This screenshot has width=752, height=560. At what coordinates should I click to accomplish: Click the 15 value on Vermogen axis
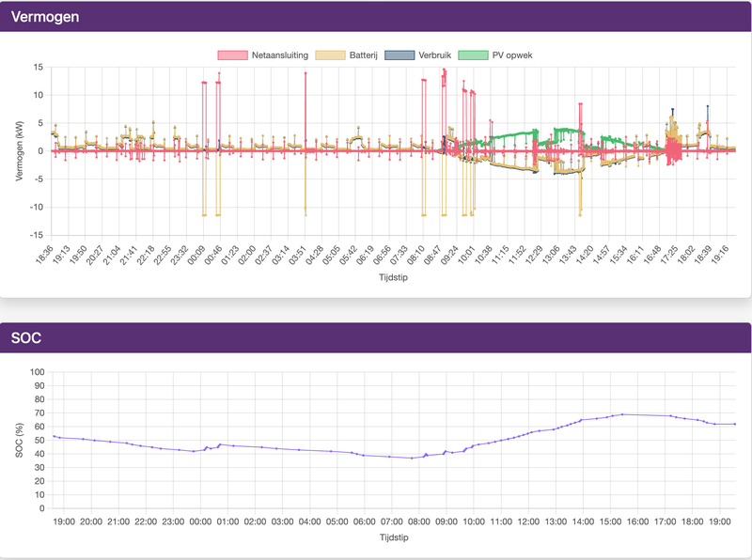pyautogui.click(x=38, y=67)
